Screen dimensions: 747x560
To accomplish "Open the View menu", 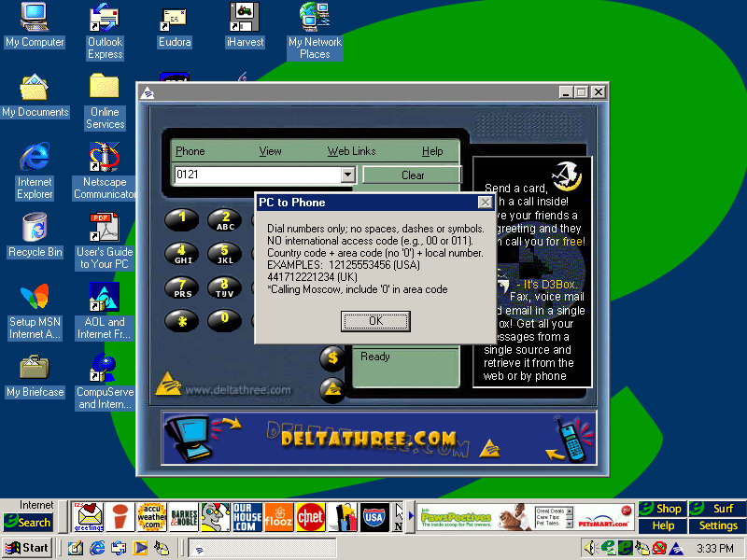I will tap(270, 151).
